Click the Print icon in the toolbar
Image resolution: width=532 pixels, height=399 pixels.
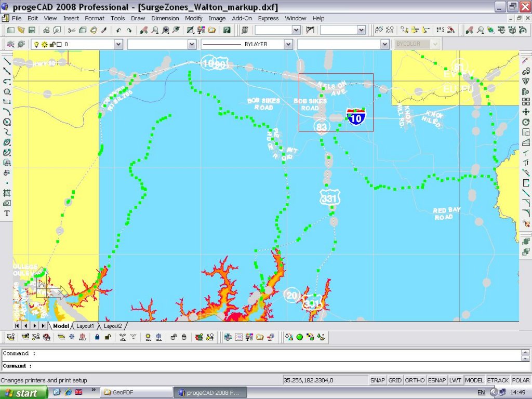click(46, 30)
